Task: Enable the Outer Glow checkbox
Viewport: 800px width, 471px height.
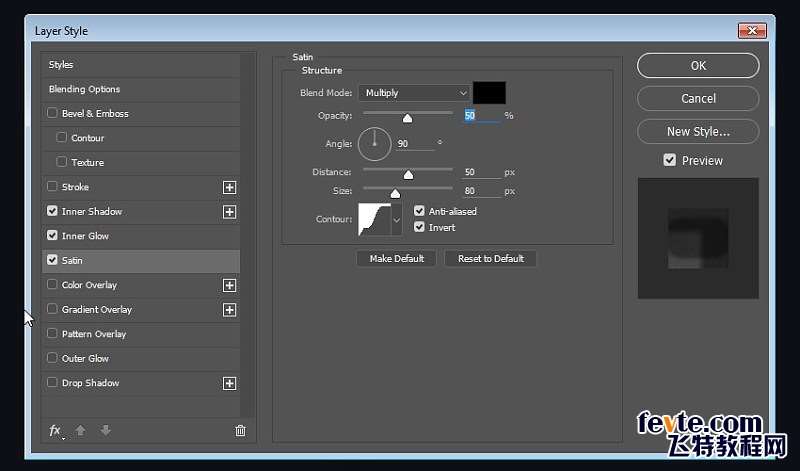Action: click(x=52, y=358)
